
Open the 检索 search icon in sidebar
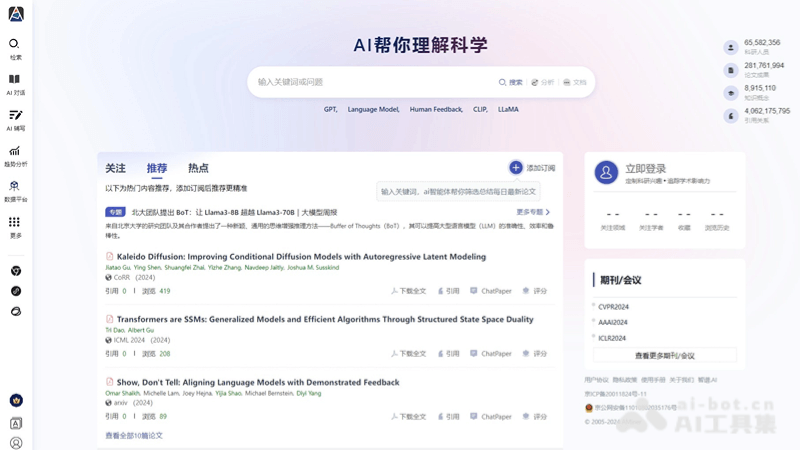point(15,45)
